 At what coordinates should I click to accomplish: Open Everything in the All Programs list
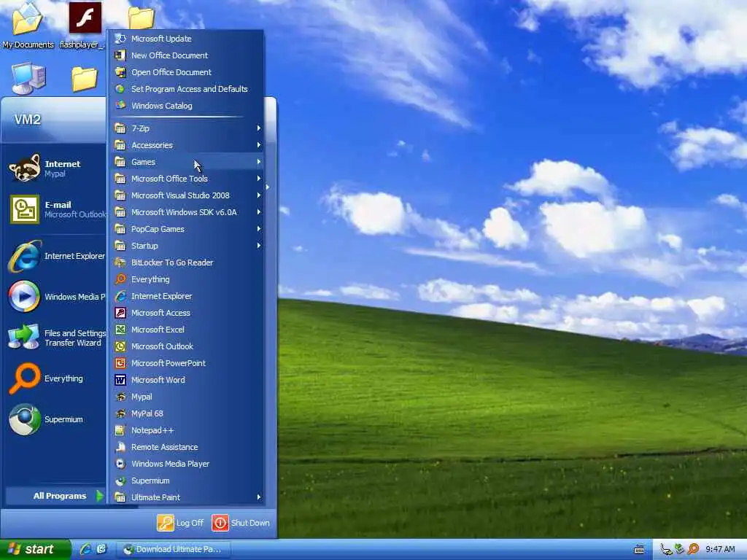tap(187, 279)
